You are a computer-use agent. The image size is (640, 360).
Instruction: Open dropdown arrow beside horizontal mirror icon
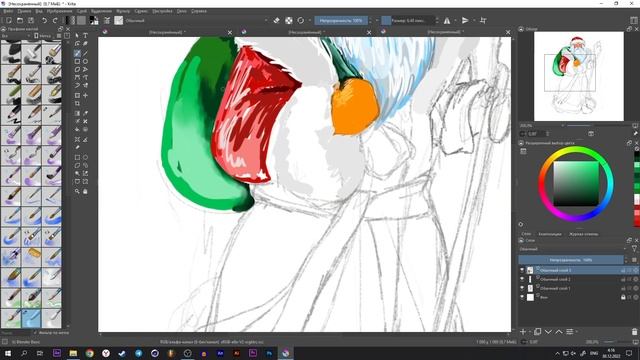(456, 20)
